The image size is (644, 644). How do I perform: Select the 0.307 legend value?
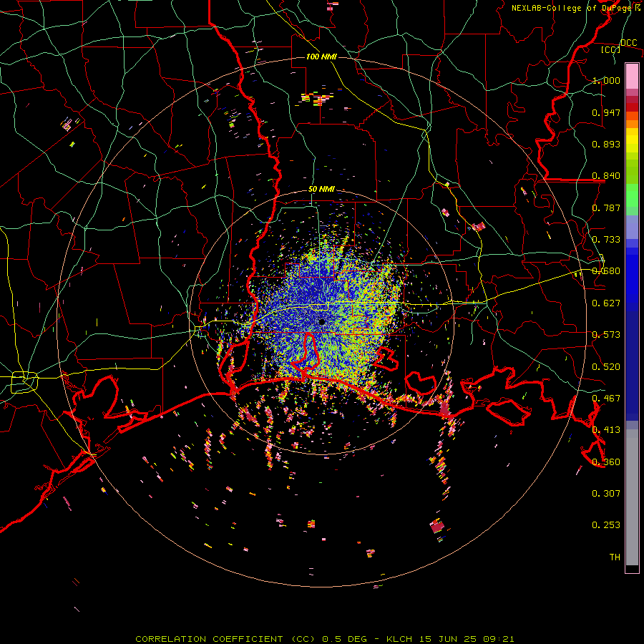coord(606,494)
